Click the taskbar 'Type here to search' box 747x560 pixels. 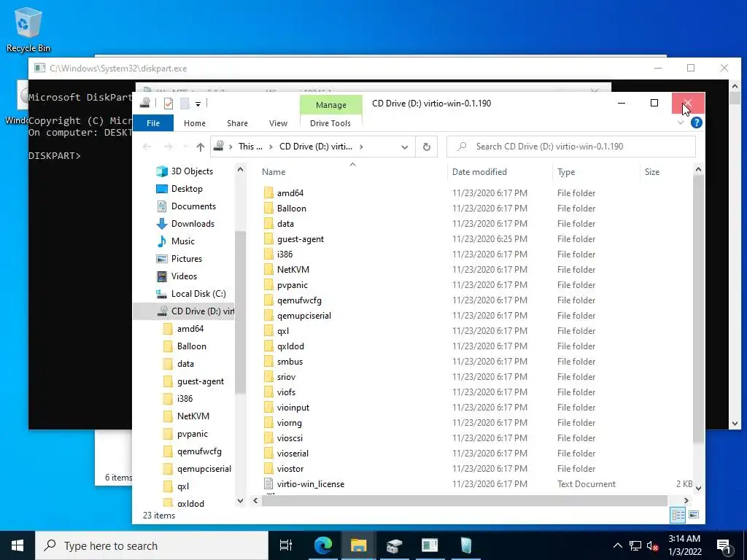coord(152,545)
